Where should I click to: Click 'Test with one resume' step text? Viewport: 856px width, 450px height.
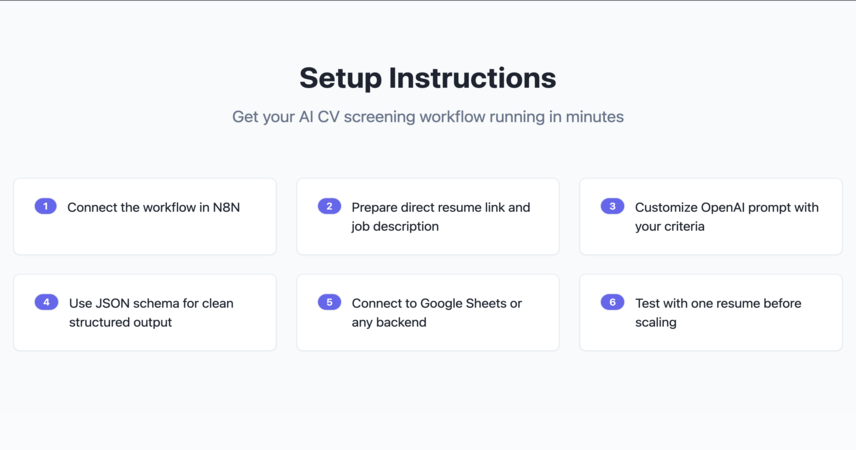click(x=718, y=313)
